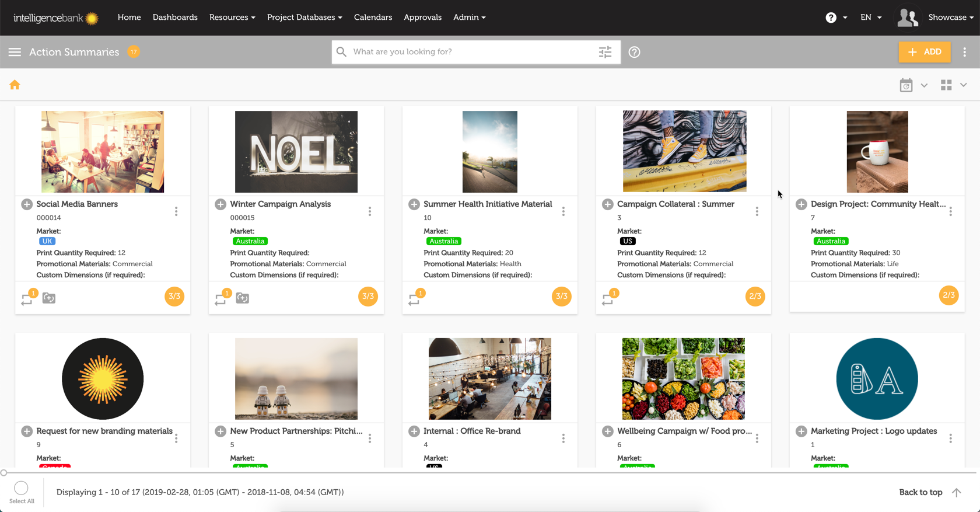Viewport: 980px width, 512px height.
Task: Open Request for new branding three-dot menu
Action: pyautogui.click(x=176, y=438)
